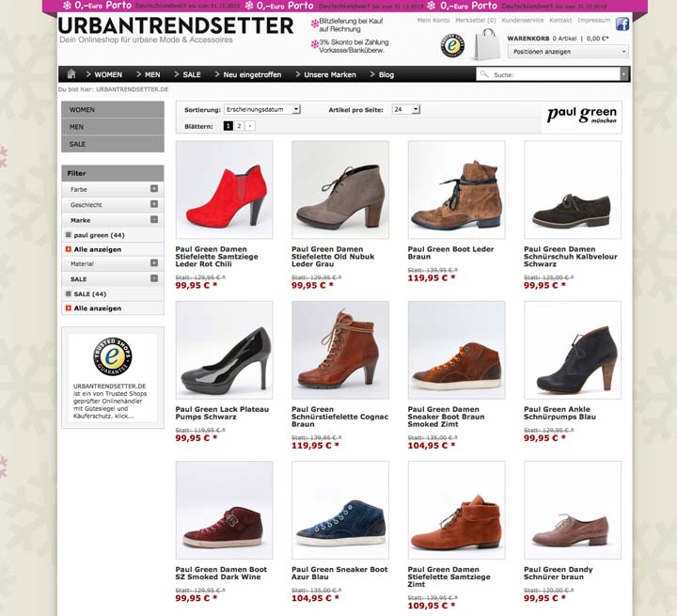This screenshot has height=616, width=677.
Task: Click the paul green münchen brand logo
Action: 582,115
